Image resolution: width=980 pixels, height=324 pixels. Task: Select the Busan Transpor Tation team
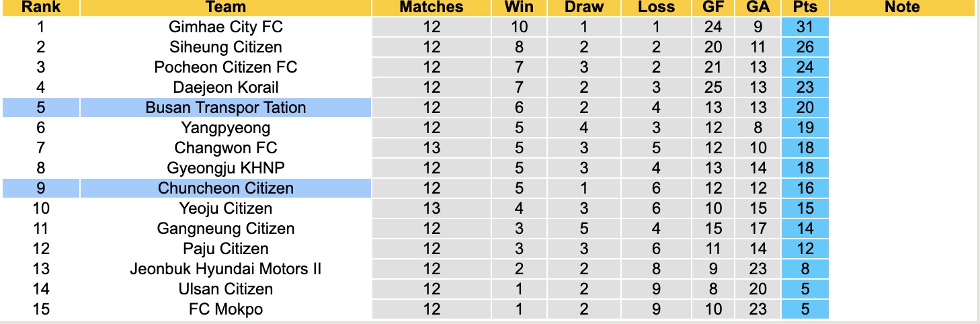226,108
